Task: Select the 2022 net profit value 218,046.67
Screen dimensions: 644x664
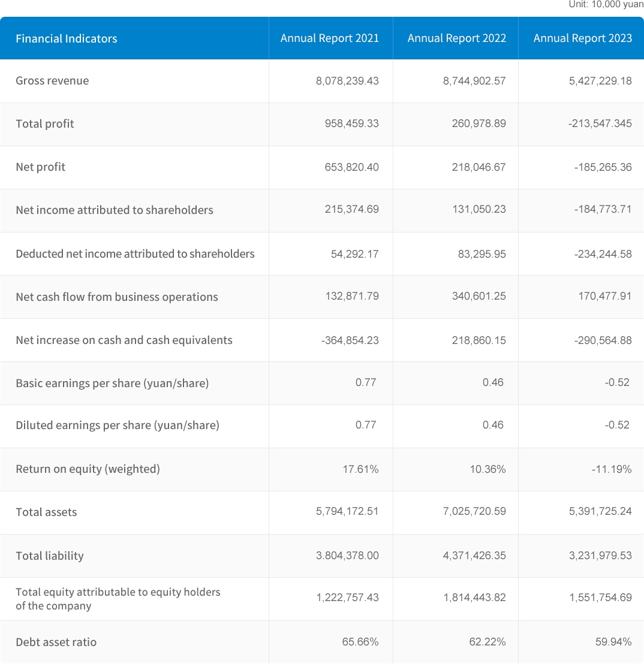Action: (479, 167)
